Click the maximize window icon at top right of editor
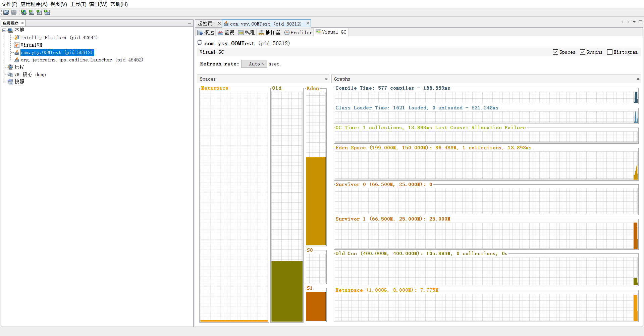The width and height of the screenshot is (644, 336). click(x=640, y=22)
